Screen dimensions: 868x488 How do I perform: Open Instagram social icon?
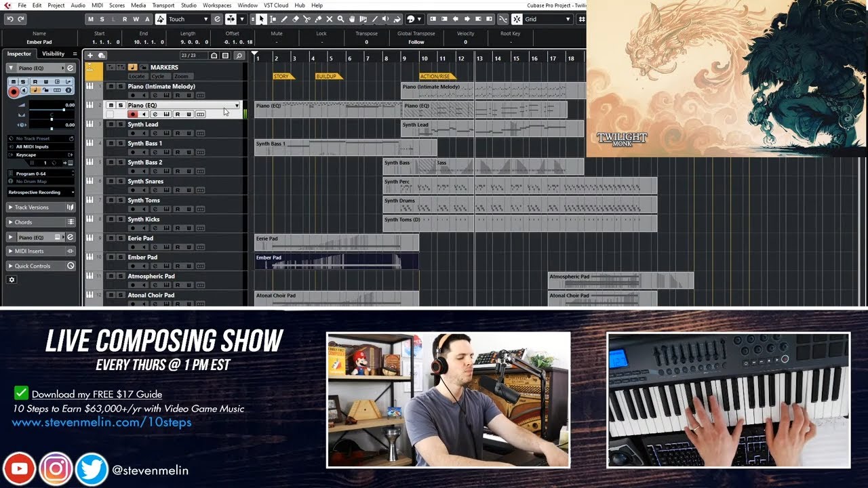coord(56,469)
